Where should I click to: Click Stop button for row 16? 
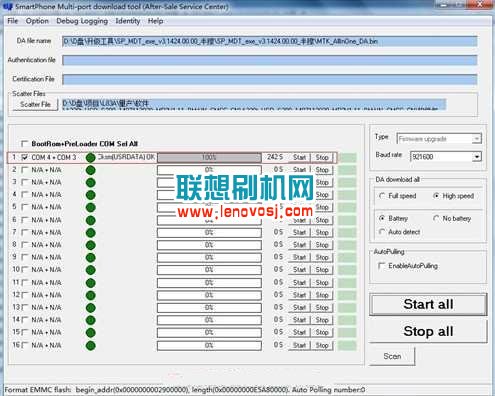click(x=322, y=345)
